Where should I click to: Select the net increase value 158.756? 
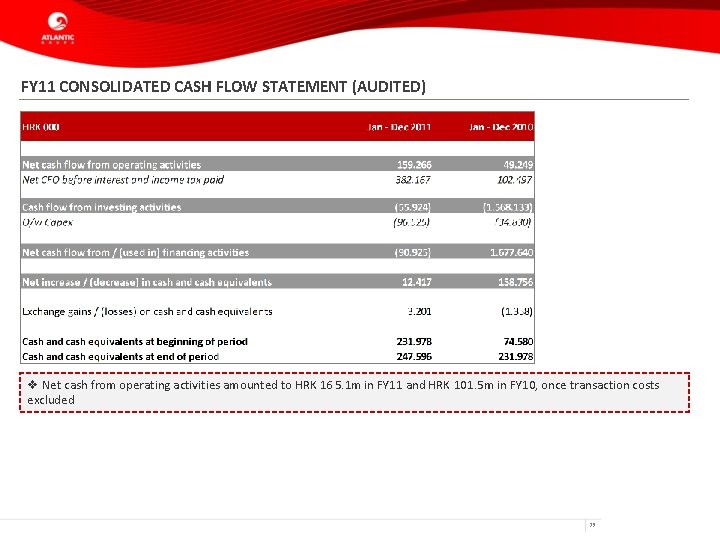(516, 282)
